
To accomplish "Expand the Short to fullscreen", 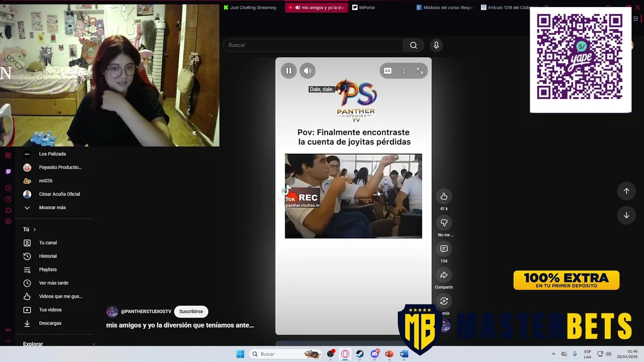I will [420, 71].
